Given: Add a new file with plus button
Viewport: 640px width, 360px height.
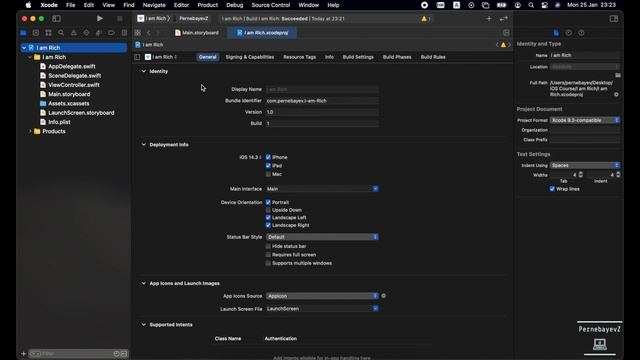Looking at the screenshot, I should [x=23, y=353].
